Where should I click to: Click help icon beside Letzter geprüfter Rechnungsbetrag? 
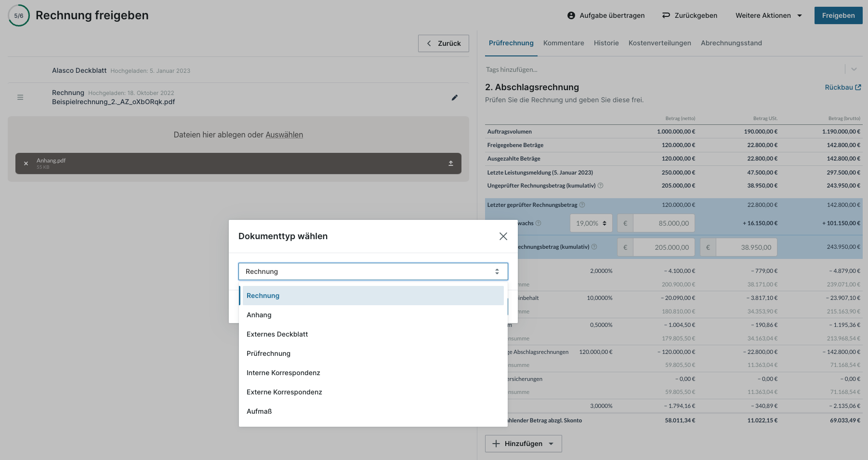(582, 205)
